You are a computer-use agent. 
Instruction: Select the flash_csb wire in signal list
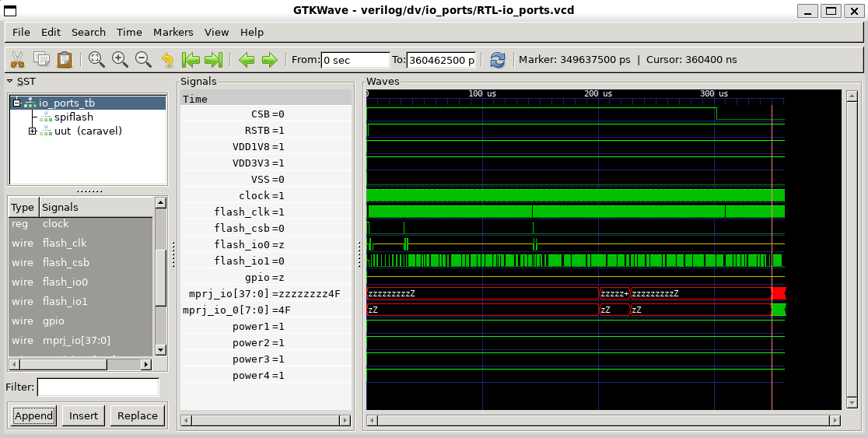[81, 262]
